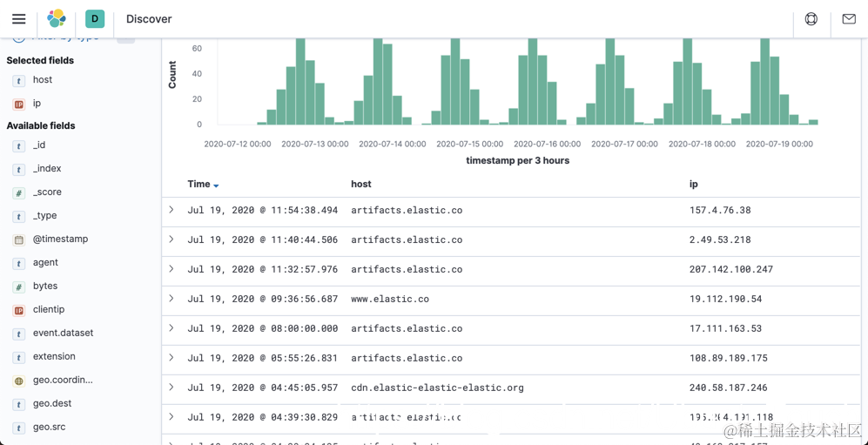The image size is (868, 445).
Task: Click the _id field type icon
Action: (19, 145)
